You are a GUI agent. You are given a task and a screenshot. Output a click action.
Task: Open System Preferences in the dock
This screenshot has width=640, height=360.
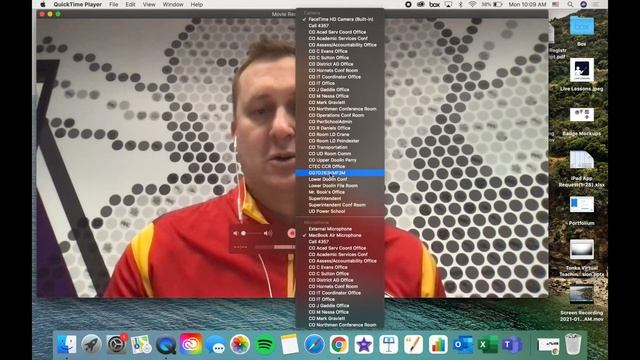116,344
